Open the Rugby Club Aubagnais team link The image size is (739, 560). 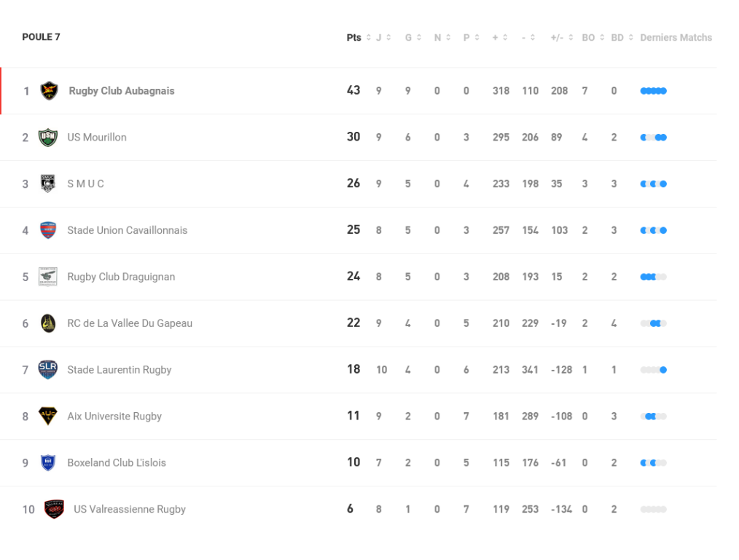click(122, 91)
